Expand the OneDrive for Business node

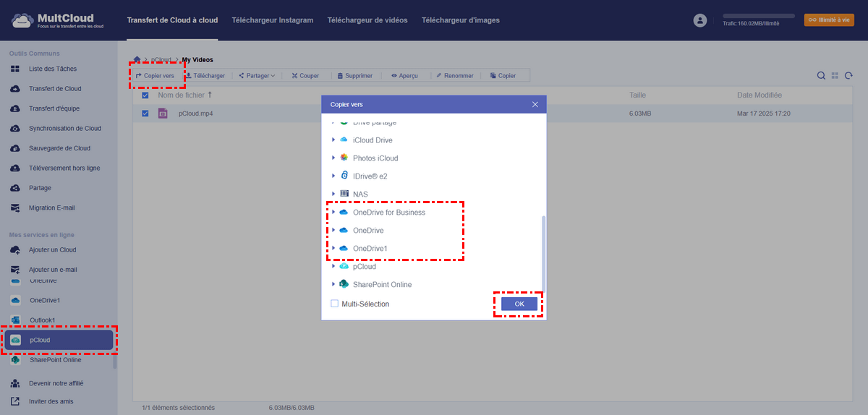click(x=333, y=213)
